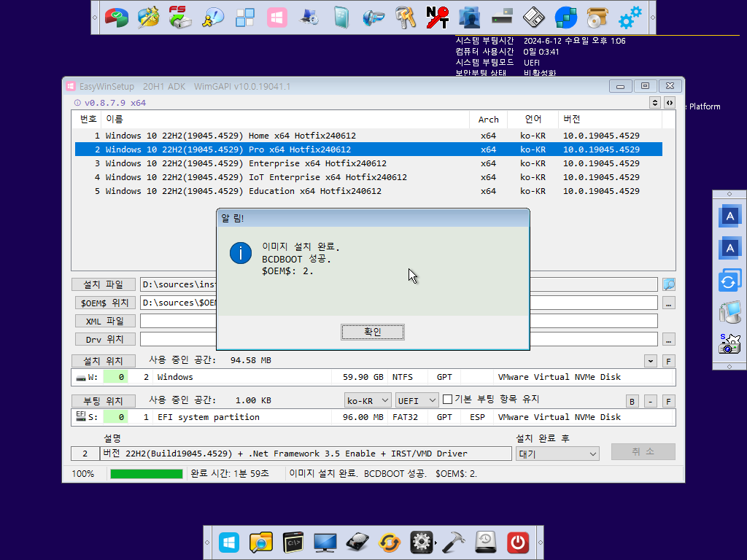The height and width of the screenshot is (560, 747).
Task: Click the description text field with 22H2 build
Action: coord(306,454)
